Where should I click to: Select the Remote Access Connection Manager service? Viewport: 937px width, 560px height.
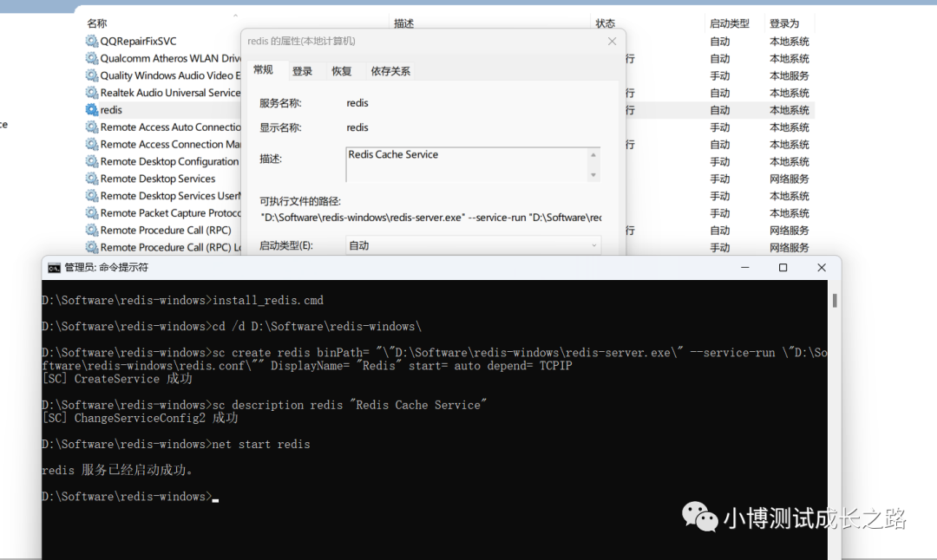(170, 144)
